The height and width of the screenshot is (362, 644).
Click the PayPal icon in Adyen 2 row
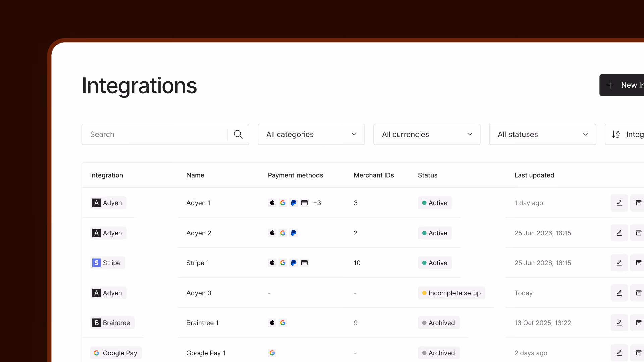tap(293, 233)
